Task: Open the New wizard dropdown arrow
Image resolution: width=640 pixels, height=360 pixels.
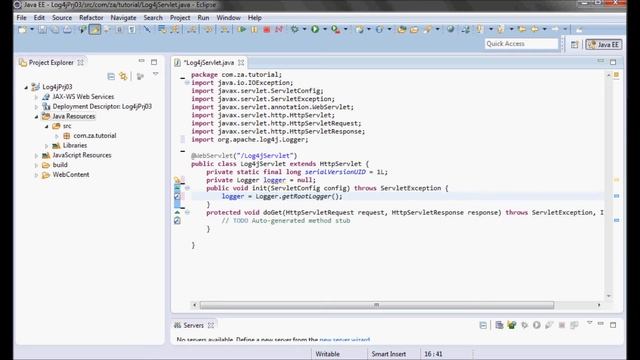Action: tap(32, 29)
